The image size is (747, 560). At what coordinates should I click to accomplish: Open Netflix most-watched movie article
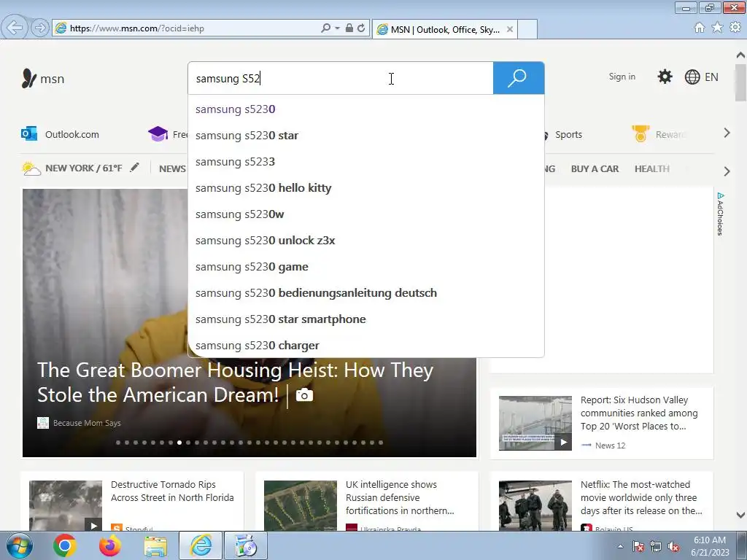tap(641, 497)
